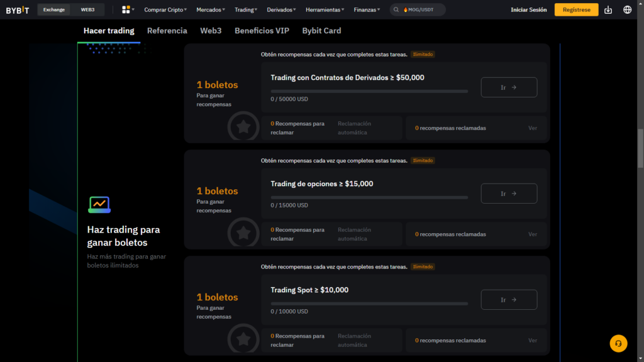Open the customer support headset chat
This screenshot has width=644, height=362.
coord(618,344)
